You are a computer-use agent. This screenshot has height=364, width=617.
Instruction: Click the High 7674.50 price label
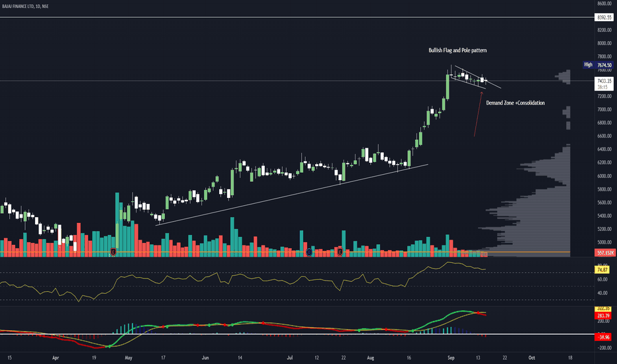point(598,65)
